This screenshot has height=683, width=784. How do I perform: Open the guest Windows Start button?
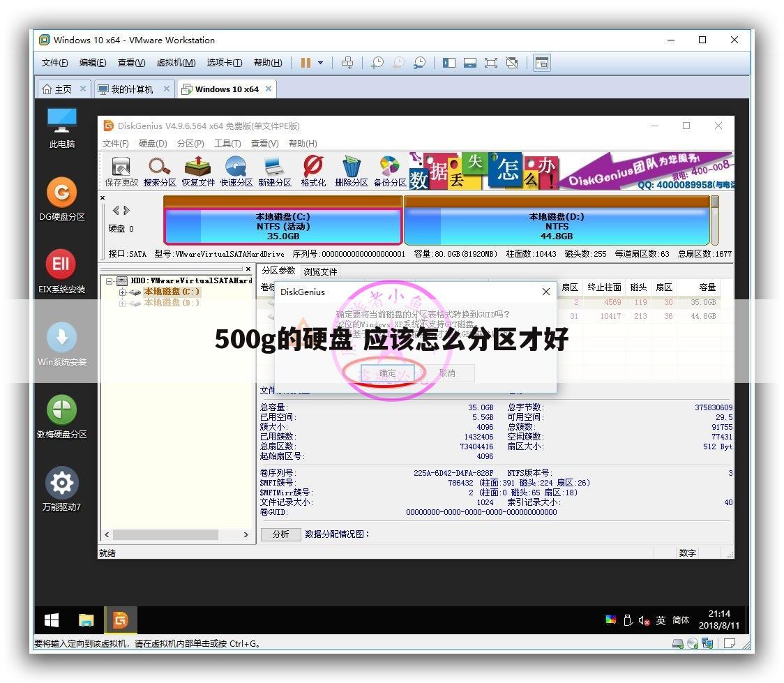(52, 620)
